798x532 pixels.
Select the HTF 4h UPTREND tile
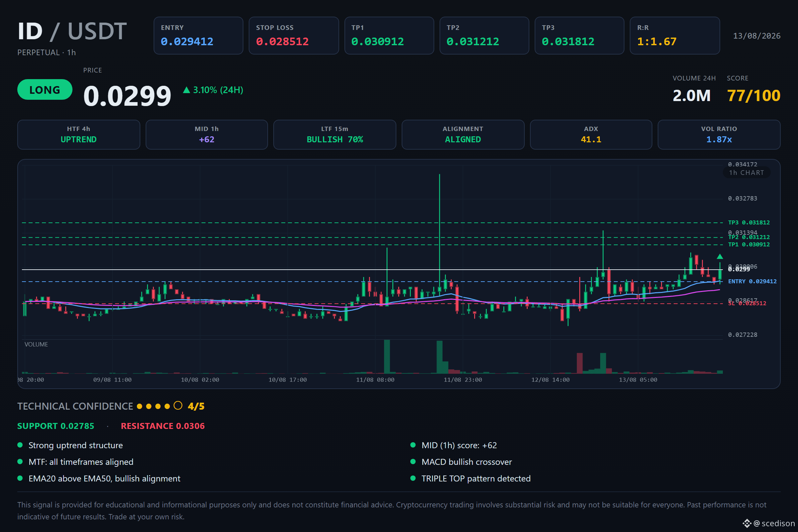click(x=79, y=135)
